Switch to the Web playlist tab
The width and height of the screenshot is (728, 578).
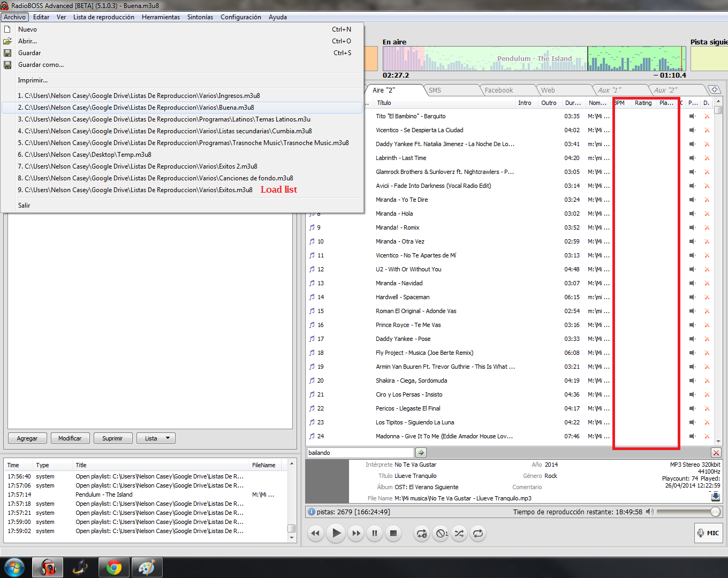(561, 90)
